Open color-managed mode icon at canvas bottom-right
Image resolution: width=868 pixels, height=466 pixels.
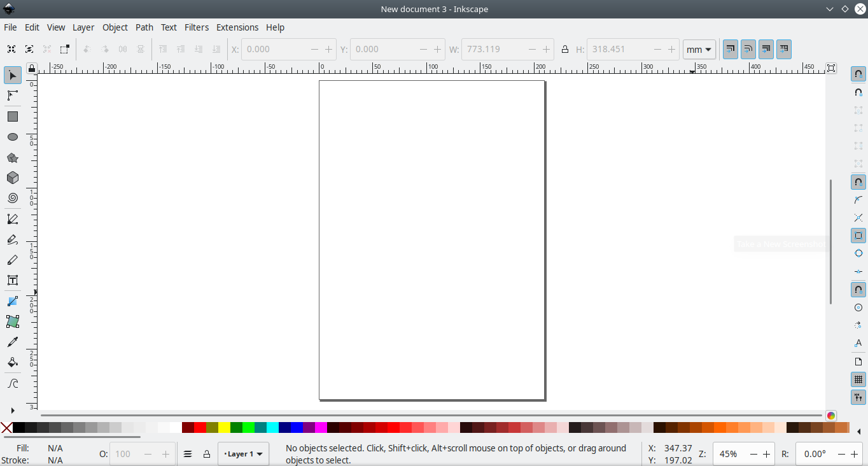tap(831, 416)
